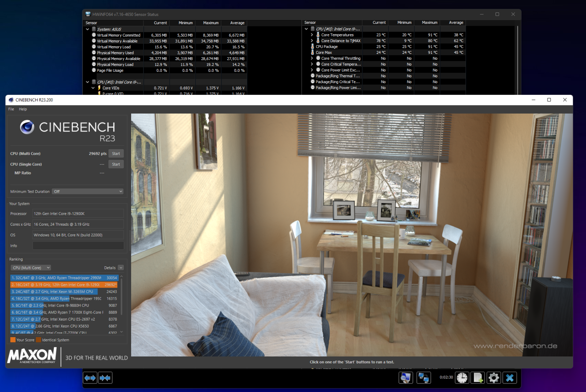Screen dimensions: 586x392
Task: Expand Core Distance to TjMAX row
Action: tap(312, 41)
